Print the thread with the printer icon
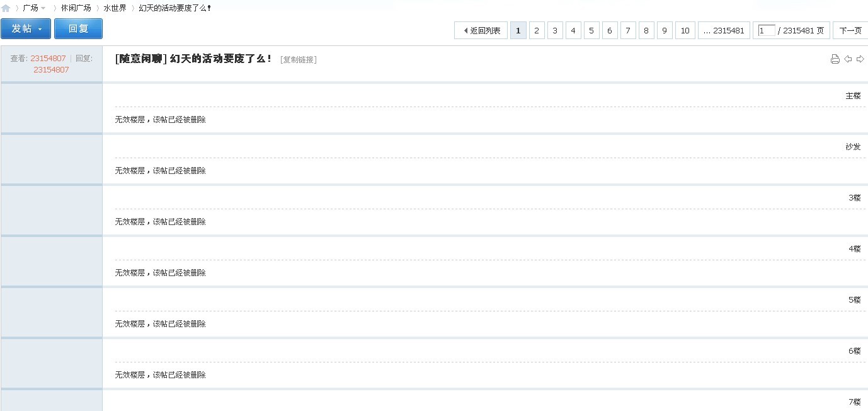Screen dimensions: 868x411 pos(835,59)
